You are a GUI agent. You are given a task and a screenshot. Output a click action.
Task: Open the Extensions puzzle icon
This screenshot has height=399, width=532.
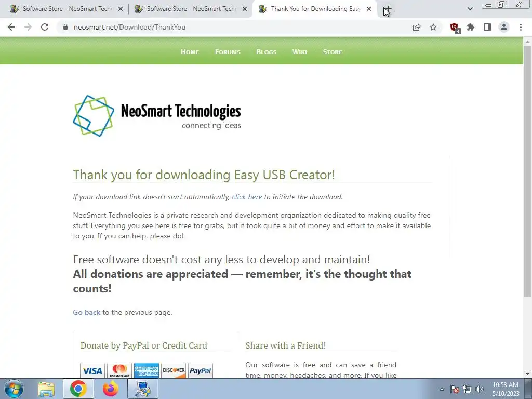tap(471, 27)
